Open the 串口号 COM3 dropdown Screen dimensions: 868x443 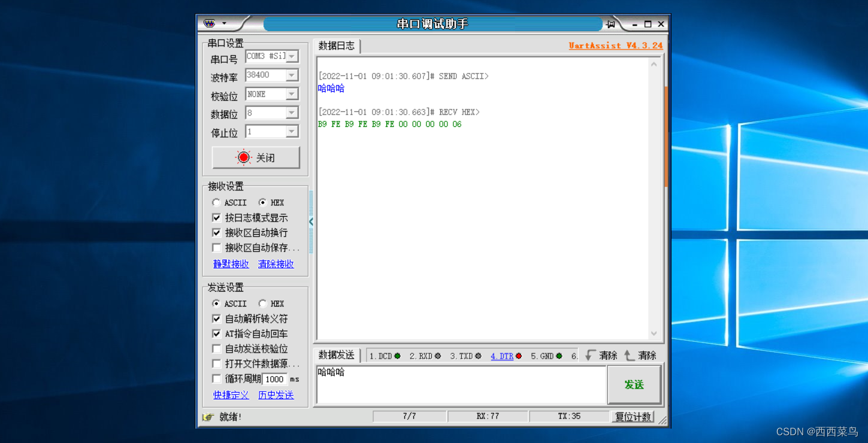pos(292,56)
